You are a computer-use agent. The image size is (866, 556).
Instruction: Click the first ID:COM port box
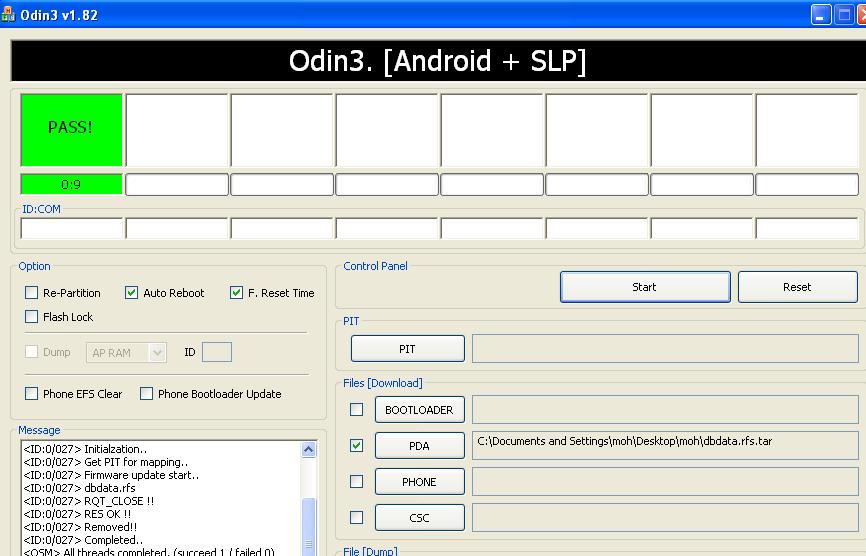point(71,228)
